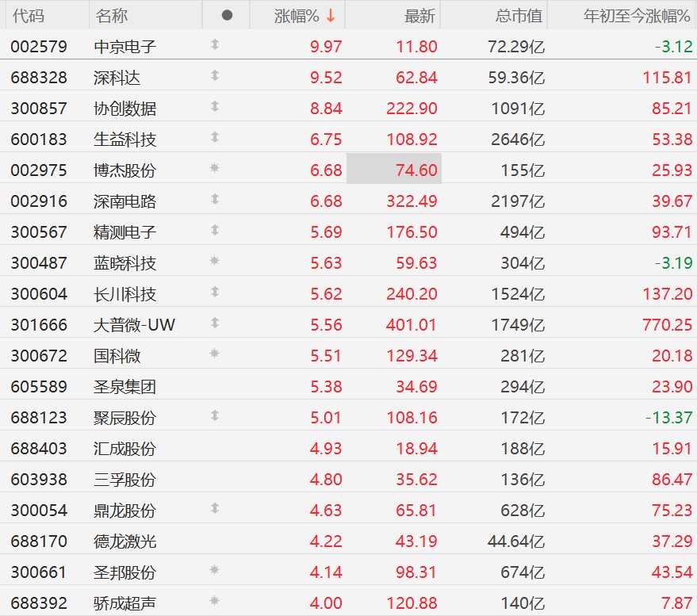Click the marker icon for 聚辰股份

[x=215, y=415]
